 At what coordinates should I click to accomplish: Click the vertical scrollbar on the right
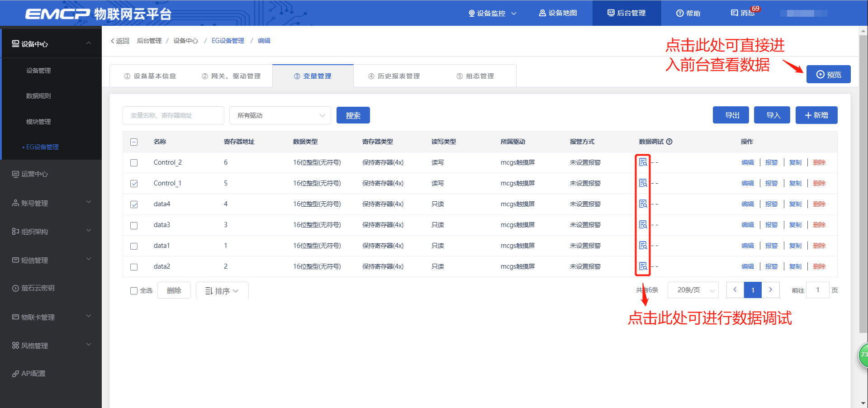point(863,181)
